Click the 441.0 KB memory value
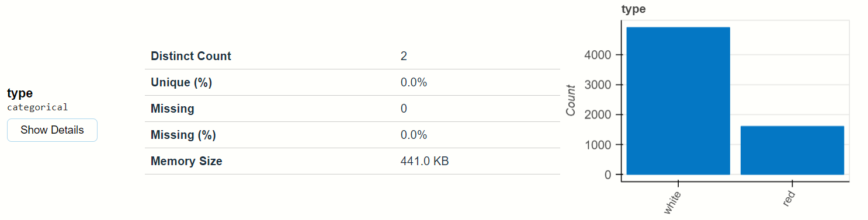The width and height of the screenshot is (868, 220). click(425, 161)
